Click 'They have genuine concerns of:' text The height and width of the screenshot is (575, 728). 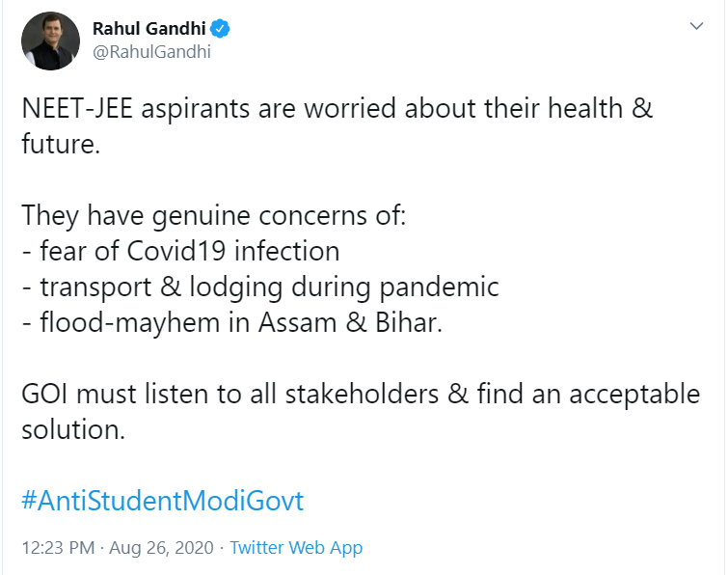pyautogui.click(x=214, y=215)
